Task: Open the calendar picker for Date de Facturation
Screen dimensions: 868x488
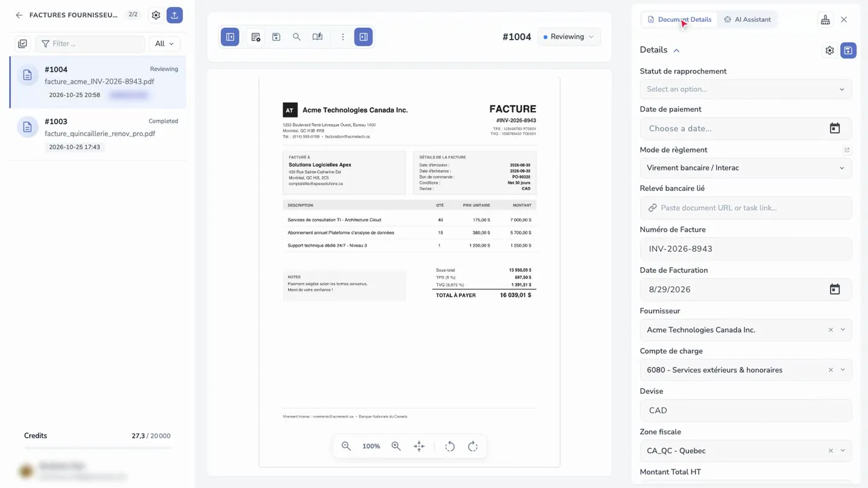Action: coord(835,290)
